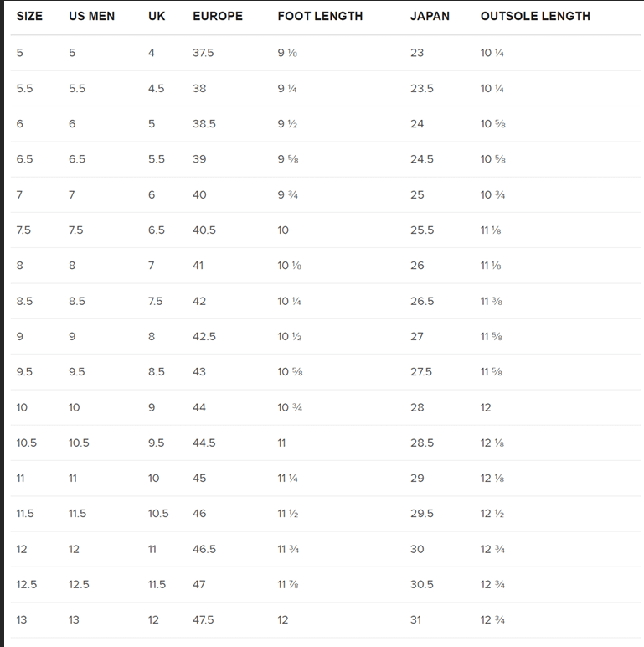Select Europe size 44.5 cell
Image resolution: width=644 pixels, height=647 pixels.
coord(204,443)
